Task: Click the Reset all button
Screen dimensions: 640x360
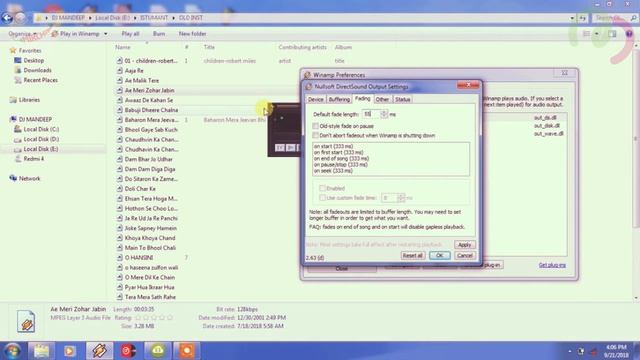Action: click(412, 255)
